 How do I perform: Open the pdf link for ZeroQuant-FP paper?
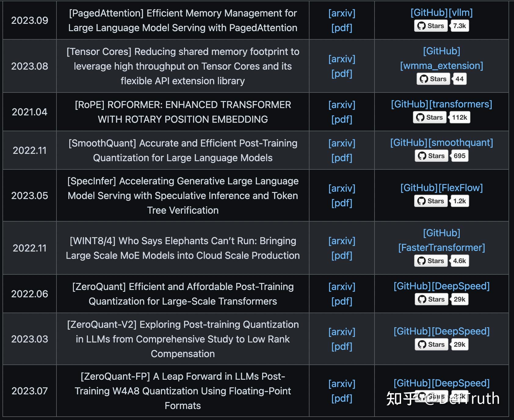pos(342,398)
